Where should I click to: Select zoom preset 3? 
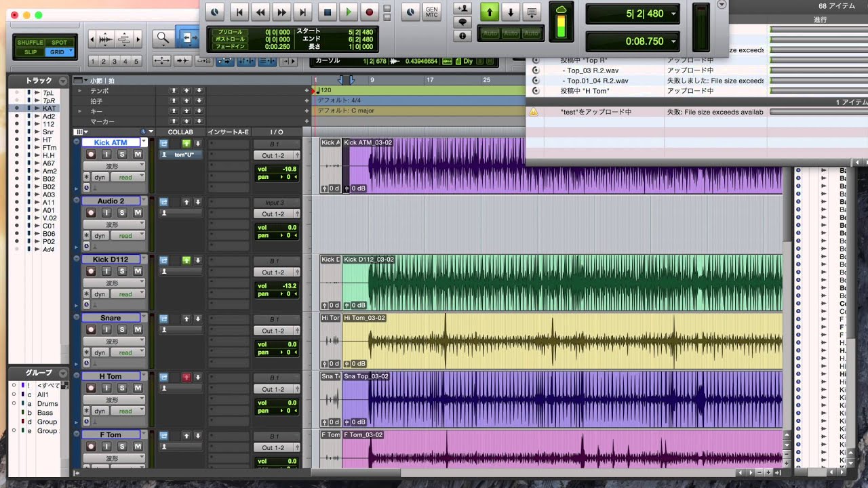[x=115, y=62]
